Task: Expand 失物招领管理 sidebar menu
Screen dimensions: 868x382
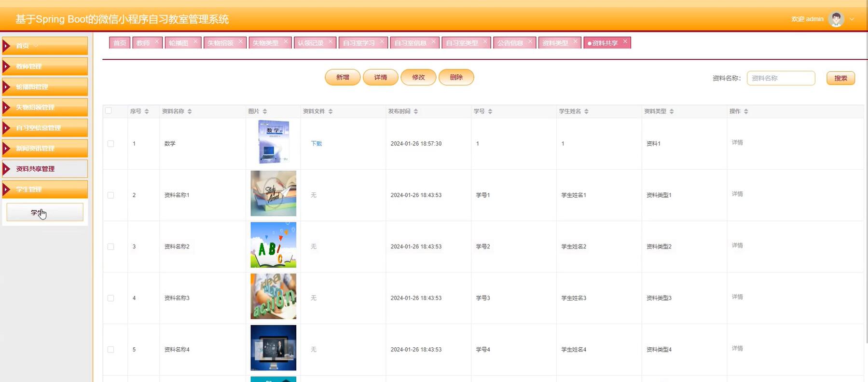Action: [x=45, y=108]
